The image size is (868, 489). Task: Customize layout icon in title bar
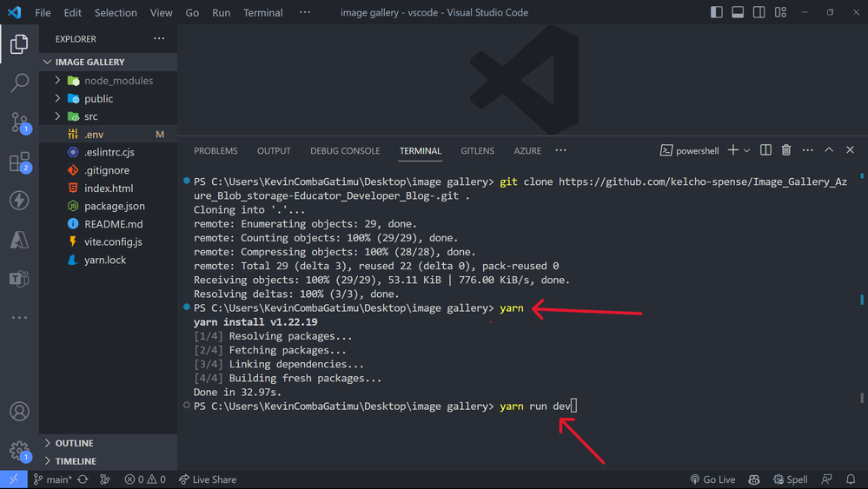click(780, 12)
